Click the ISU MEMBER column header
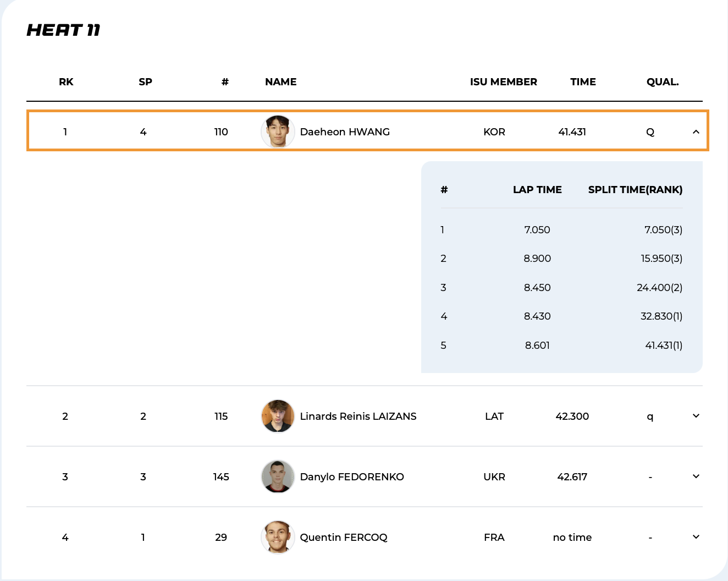The width and height of the screenshot is (728, 581). (503, 82)
